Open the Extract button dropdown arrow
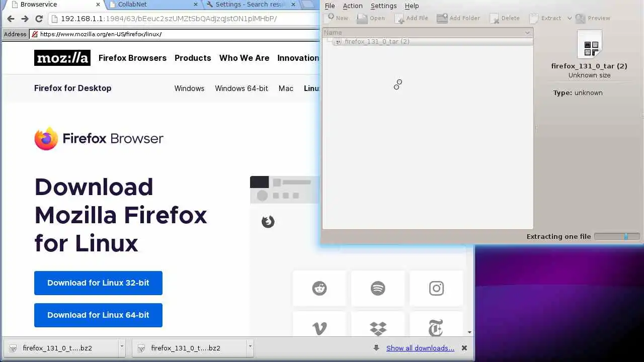 (570, 18)
